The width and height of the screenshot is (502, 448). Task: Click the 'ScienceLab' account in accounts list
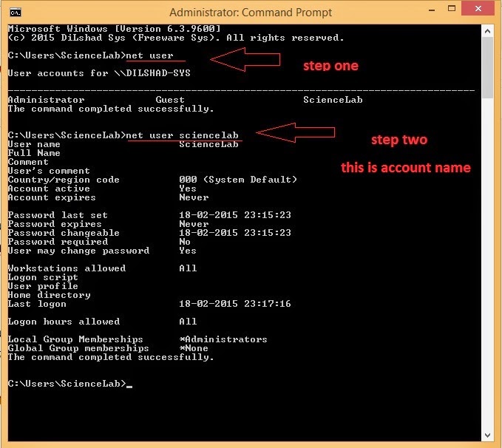[x=333, y=100]
